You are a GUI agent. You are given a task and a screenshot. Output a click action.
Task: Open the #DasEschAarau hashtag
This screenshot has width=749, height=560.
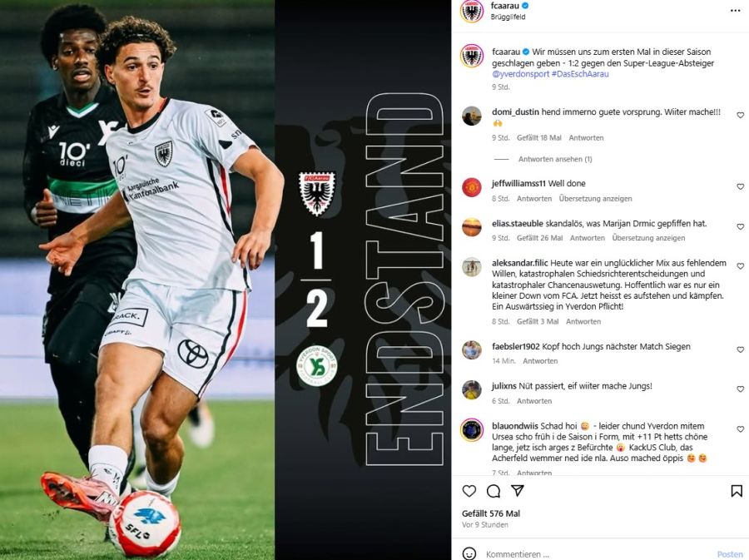coord(580,74)
